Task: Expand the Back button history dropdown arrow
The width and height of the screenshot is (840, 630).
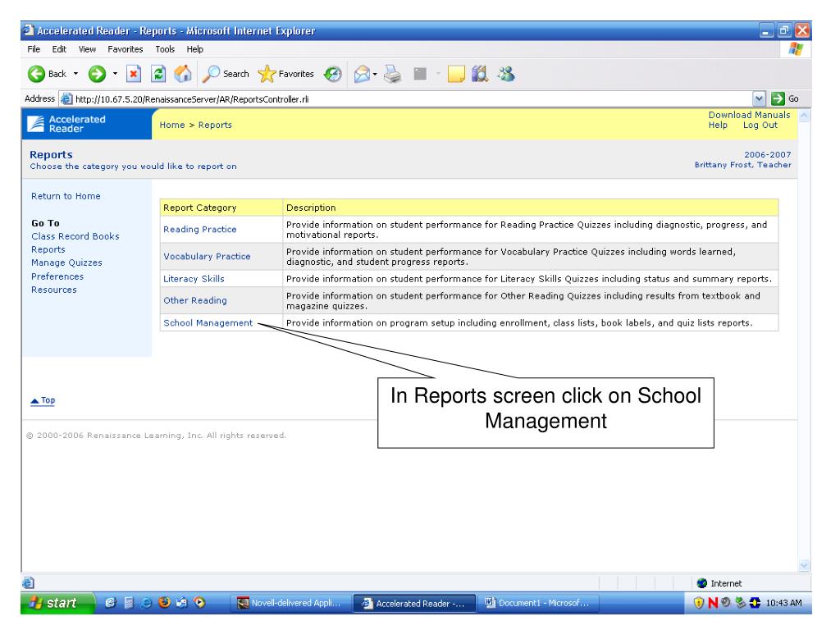Action: point(75,74)
